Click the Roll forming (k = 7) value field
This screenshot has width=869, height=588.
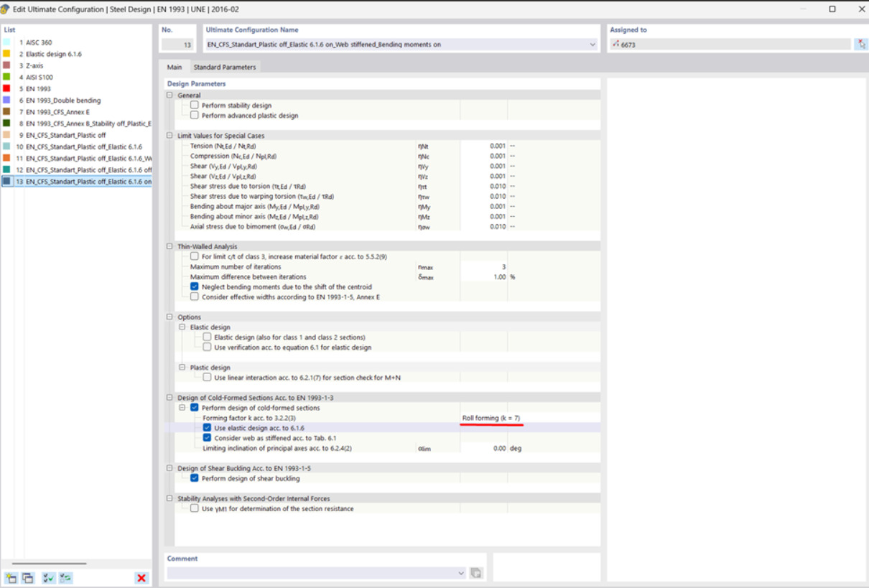click(484, 418)
